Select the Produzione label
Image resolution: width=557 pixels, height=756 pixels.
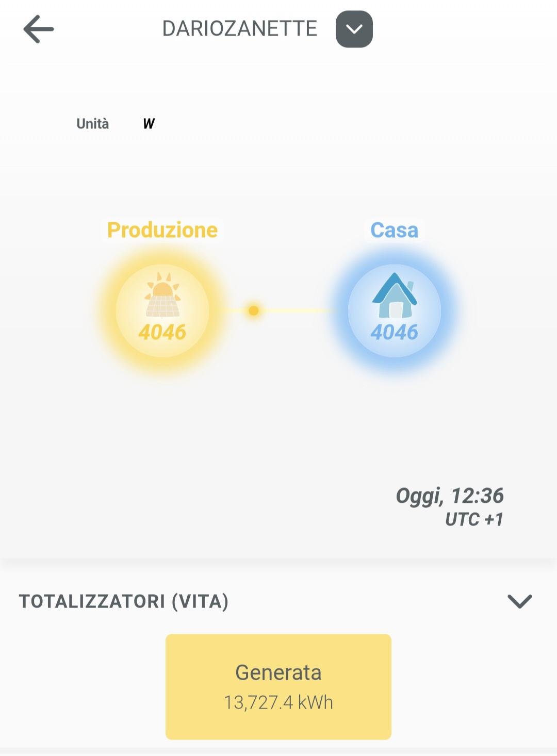click(162, 230)
